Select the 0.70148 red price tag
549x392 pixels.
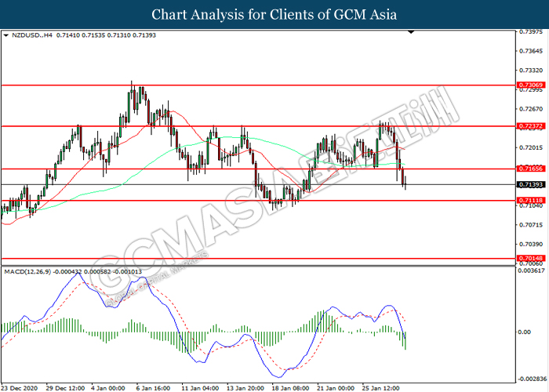[529, 258]
